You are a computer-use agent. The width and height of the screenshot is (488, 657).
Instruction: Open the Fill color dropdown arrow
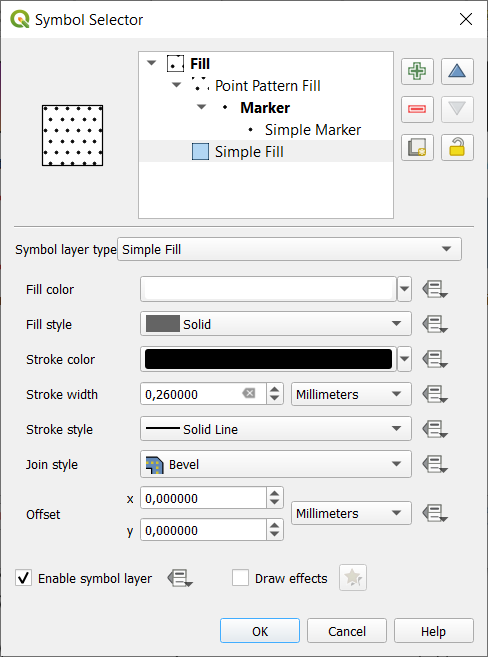[x=404, y=289]
